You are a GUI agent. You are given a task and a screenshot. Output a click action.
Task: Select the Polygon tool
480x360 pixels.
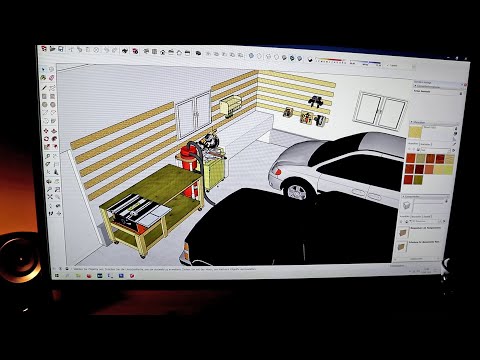coord(53,105)
